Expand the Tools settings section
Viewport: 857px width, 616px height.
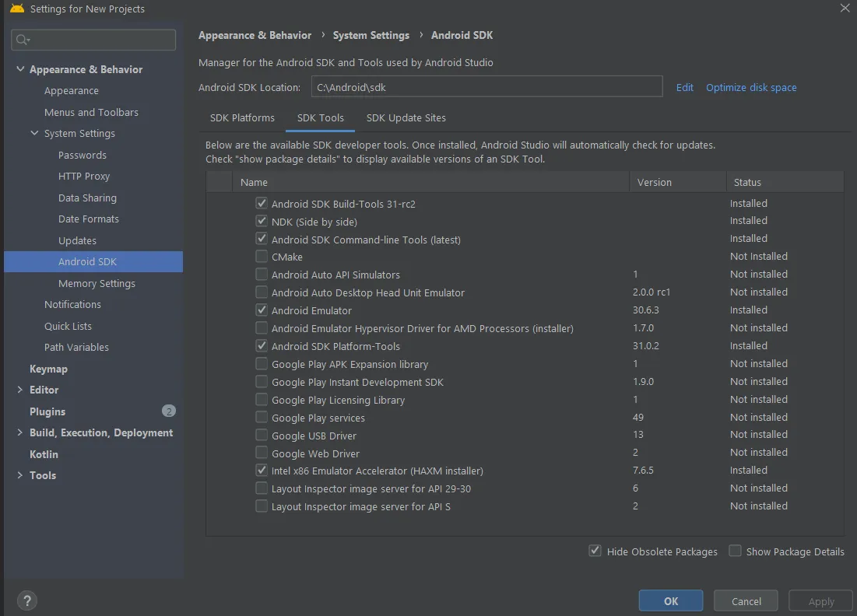[x=20, y=475]
